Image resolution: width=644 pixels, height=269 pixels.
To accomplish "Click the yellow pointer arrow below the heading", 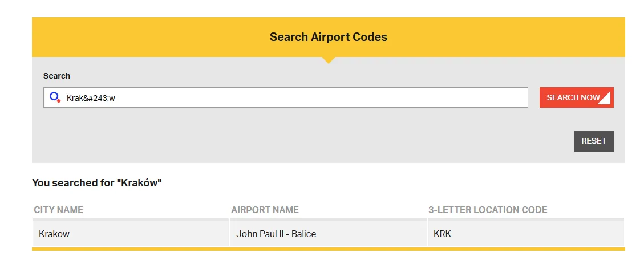I will pyautogui.click(x=329, y=60).
